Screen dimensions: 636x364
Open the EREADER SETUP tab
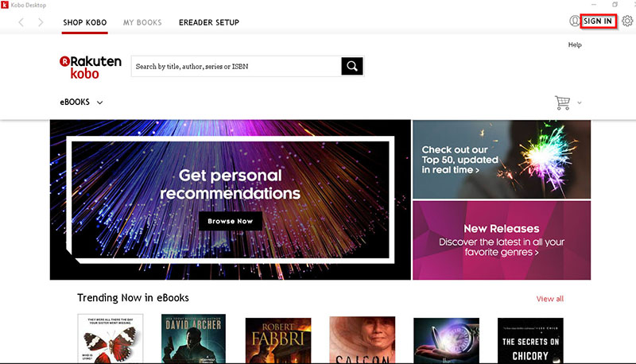point(209,22)
